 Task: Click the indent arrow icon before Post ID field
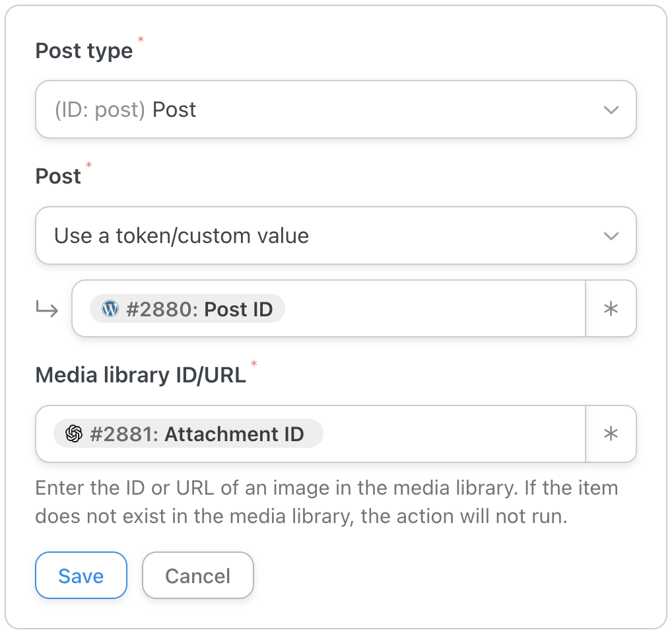(x=47, y=308)
